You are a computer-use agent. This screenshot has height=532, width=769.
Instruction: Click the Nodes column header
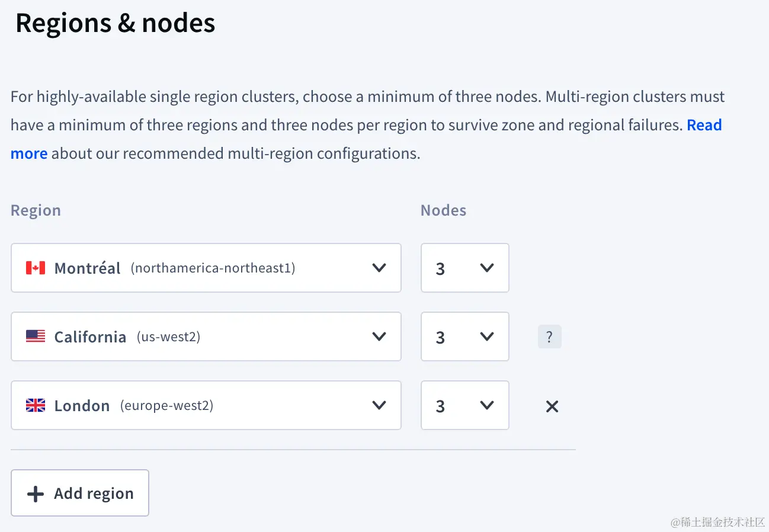tap(443, 210)
